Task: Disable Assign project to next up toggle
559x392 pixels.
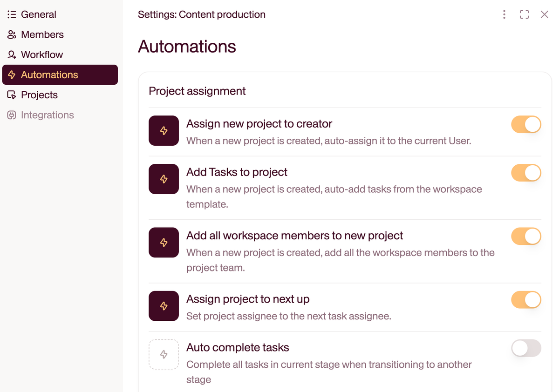Action: [526, 300]
